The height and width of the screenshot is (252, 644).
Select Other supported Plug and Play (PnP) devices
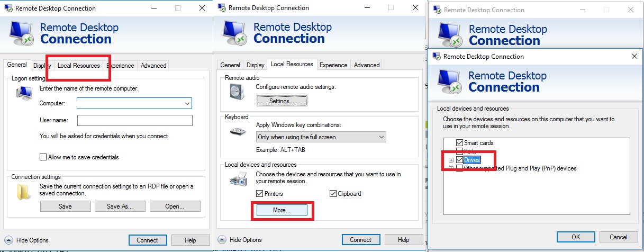(x=520, y=168)
